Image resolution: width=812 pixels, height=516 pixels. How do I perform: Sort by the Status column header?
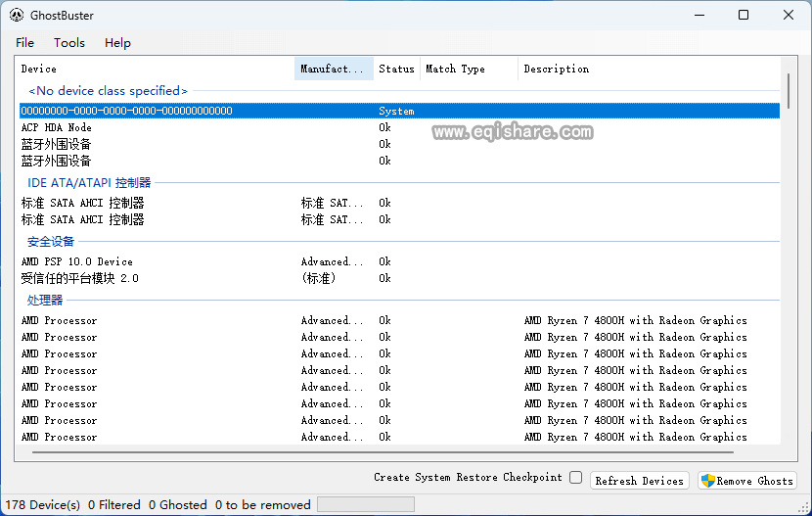[x=396, y=70]
